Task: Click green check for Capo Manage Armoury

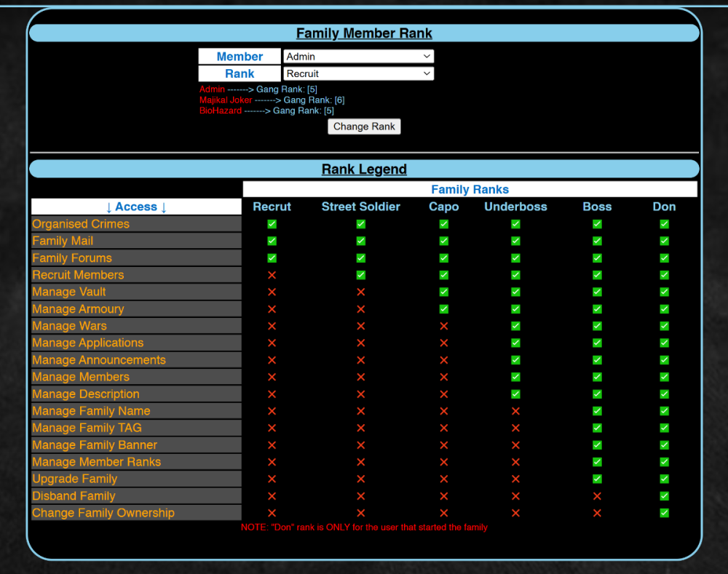Action: tap(443, 309)
